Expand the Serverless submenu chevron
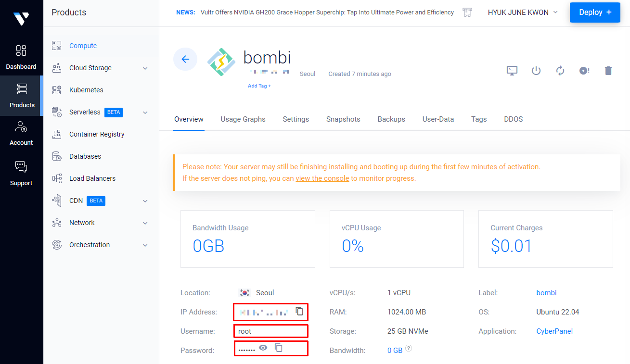The image size is (630, 364). tap(145, 113)
